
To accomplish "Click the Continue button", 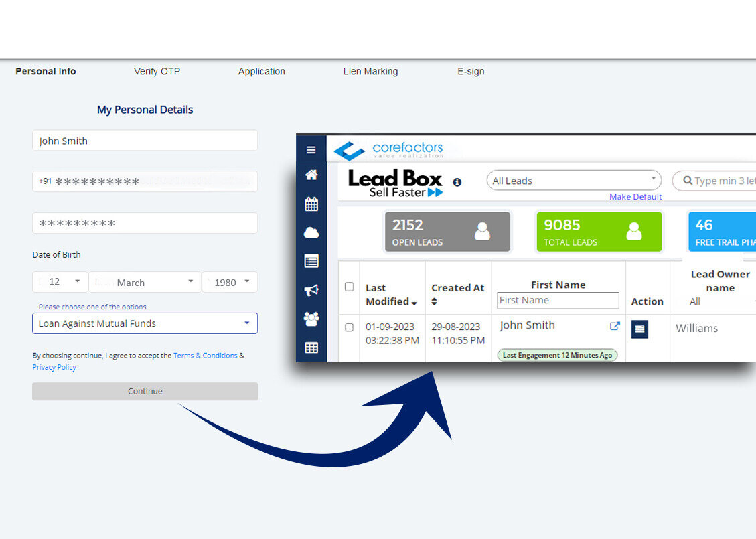I will coord(145,392).
